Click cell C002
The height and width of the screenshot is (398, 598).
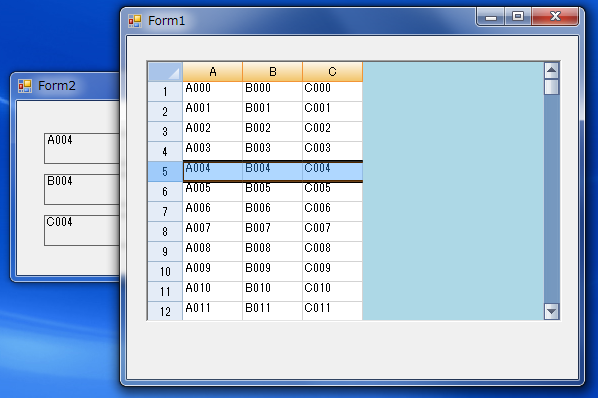point(333,132)
